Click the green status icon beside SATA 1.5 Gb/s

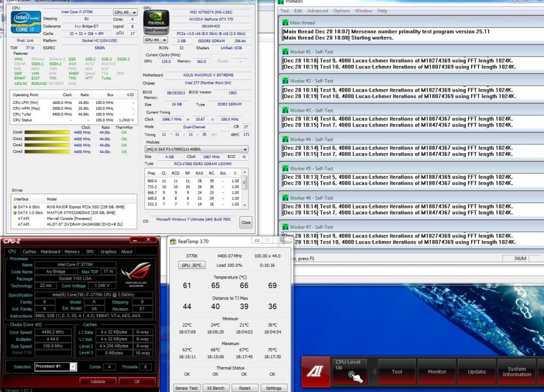click(x=15, y=213)
